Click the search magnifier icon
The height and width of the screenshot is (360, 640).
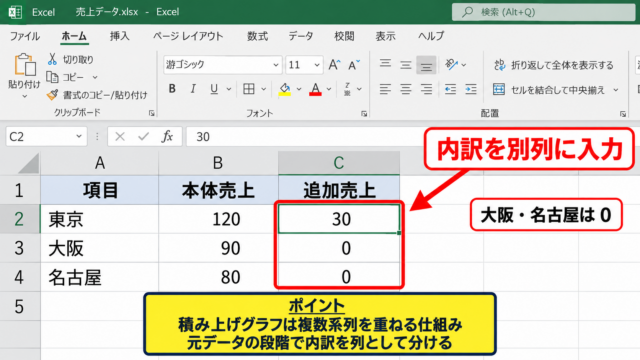[467, 12]
